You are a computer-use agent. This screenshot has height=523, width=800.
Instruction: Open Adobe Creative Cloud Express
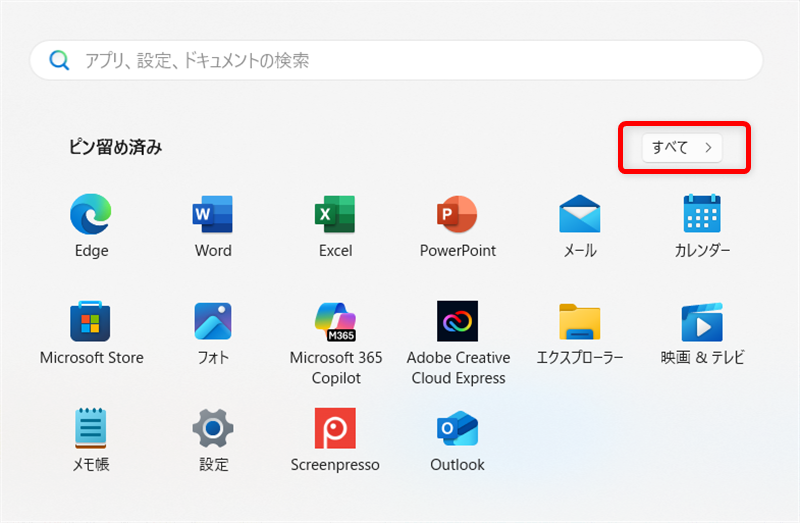click(x=457, y=321)
